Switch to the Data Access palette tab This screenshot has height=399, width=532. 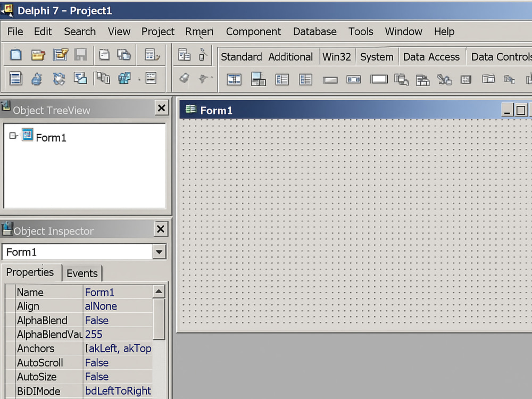click(431, 57)
